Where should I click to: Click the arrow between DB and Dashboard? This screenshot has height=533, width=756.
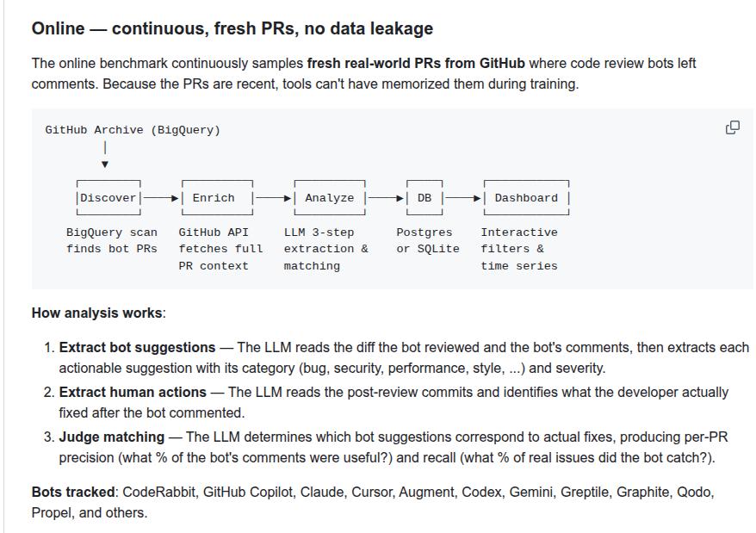[x=463, y=198]
